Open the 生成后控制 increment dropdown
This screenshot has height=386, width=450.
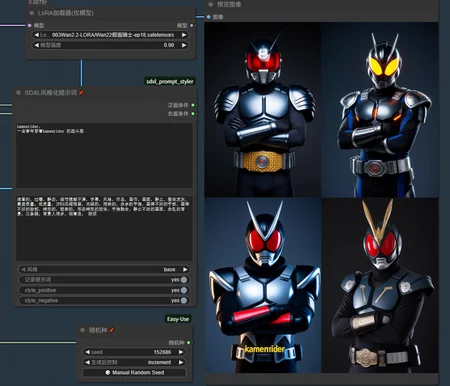tap(134, 362)
